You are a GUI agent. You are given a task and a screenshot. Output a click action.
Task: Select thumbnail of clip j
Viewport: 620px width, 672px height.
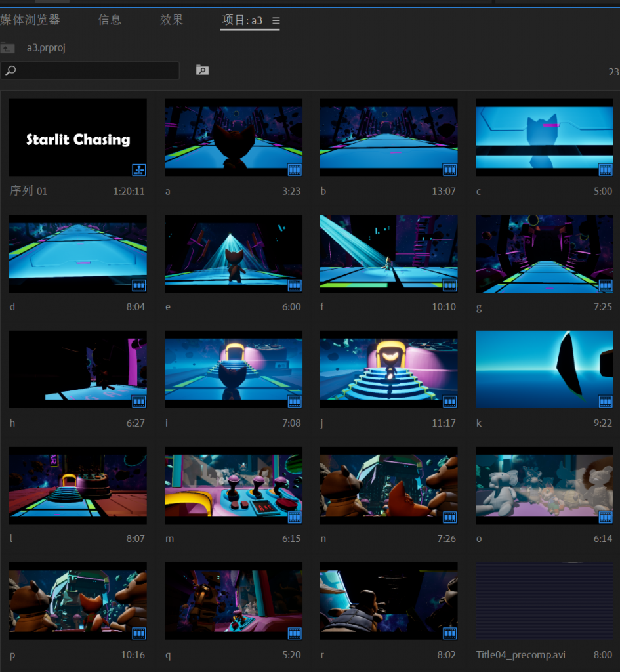[x=388, y=369]
